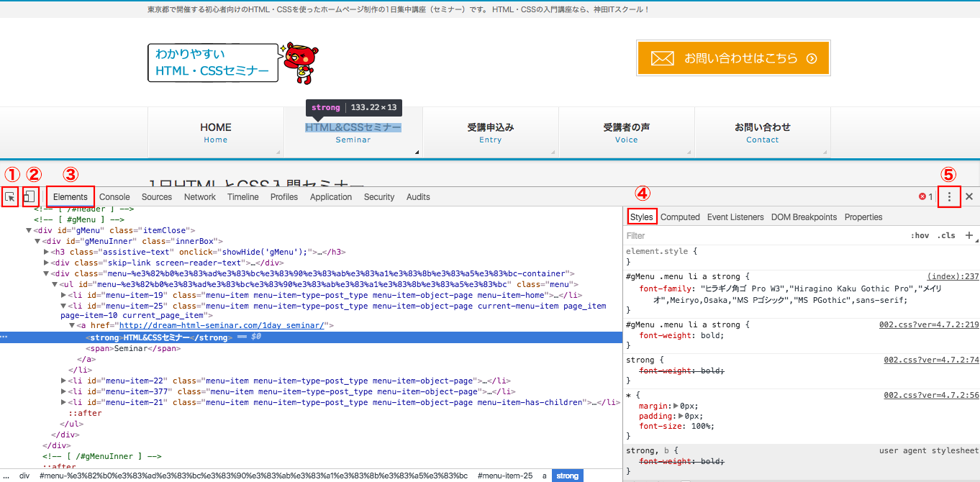Viewport: 980px width, 482px height.
Task: Click the strong breadcrumb at bottom
Action: pos(567,476)
